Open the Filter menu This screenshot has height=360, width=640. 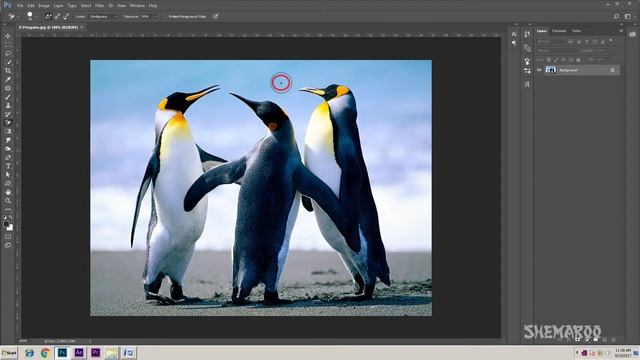100,6
